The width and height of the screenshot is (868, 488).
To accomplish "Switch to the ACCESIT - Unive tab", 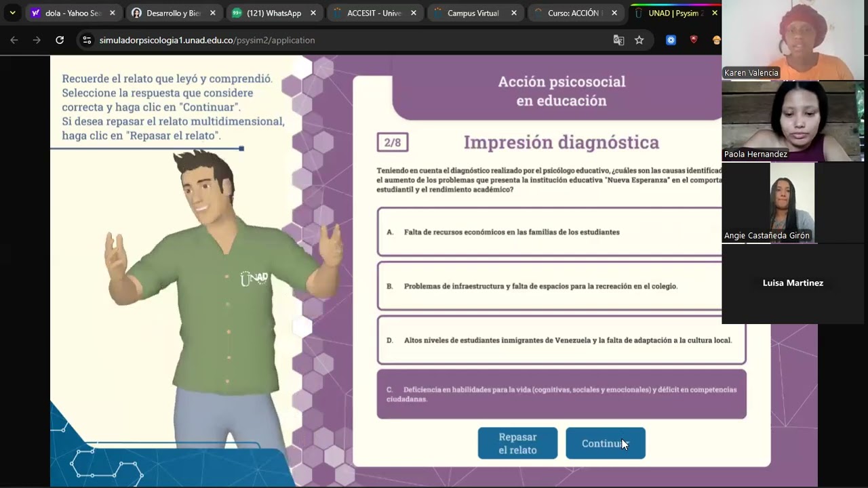I will point(374,13).
